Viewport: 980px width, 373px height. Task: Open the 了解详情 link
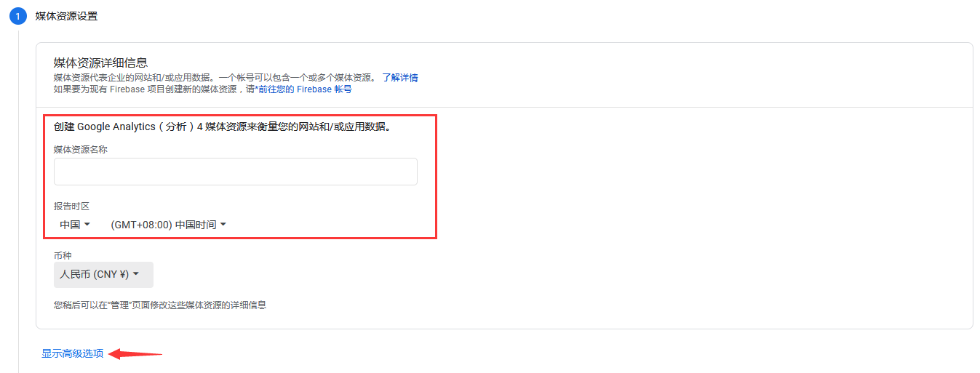tap(400, 78)
